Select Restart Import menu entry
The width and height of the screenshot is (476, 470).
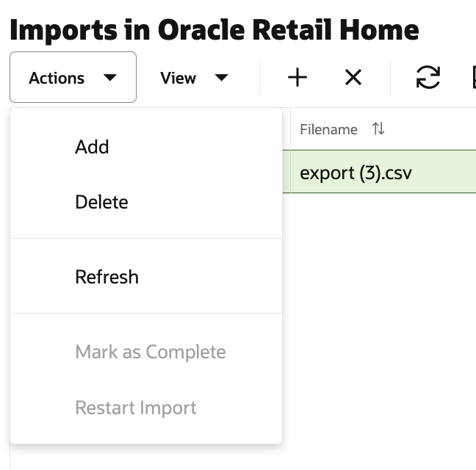[146, 408]
